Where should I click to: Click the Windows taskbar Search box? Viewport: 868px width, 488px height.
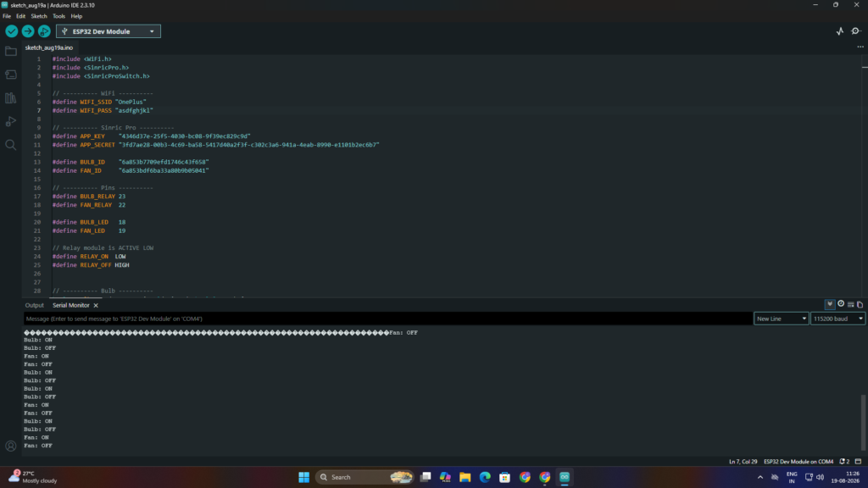click(364, 477)
